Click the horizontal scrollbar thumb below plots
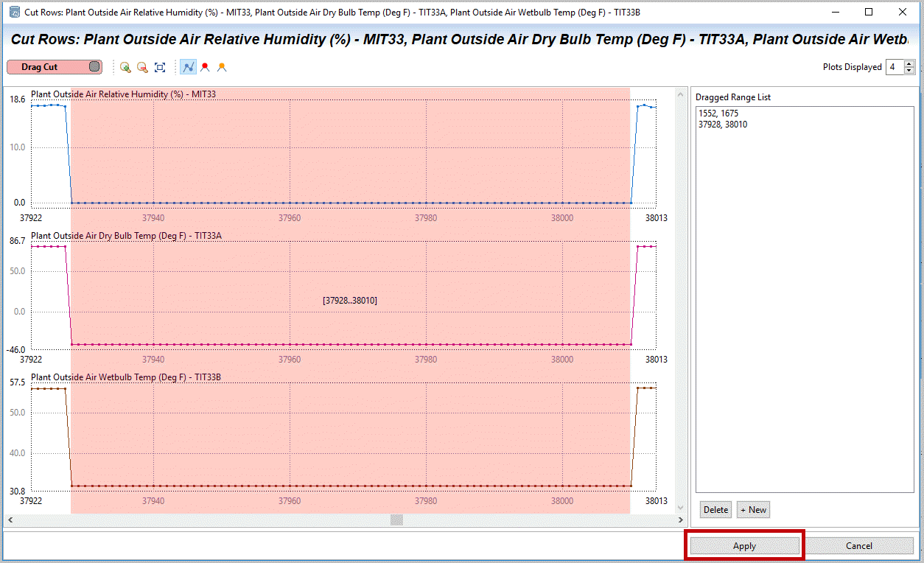 pos(396,520)
